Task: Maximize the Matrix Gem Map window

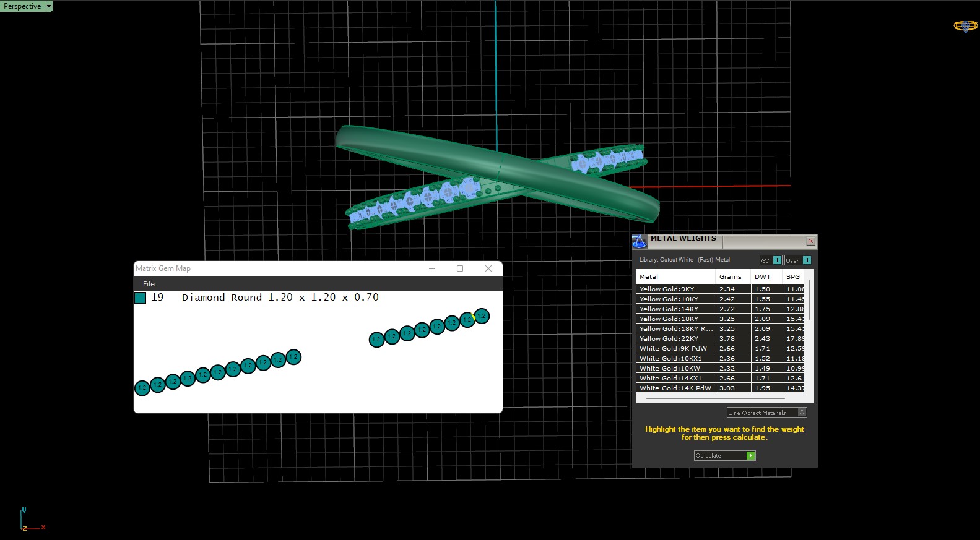Action: click(x=460, y=268)
